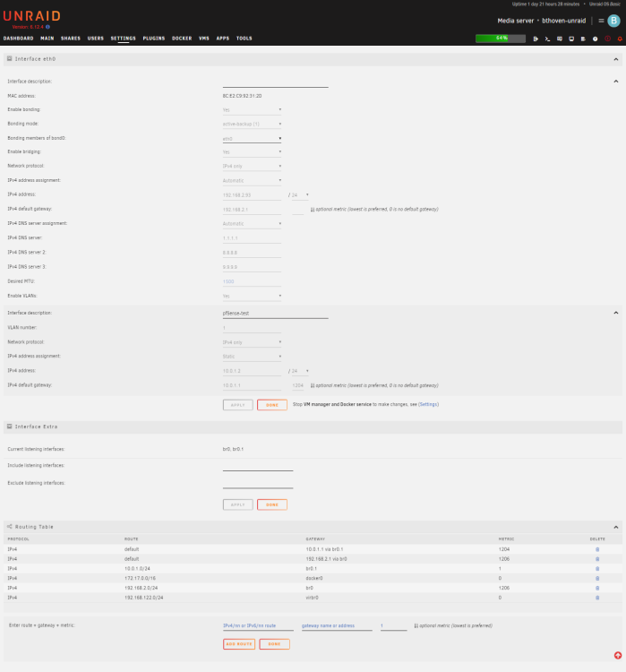Image resolution: width=626 pixels, height=672 pixels.
Task: Click the eth0 Interface description field
Action: pyautogui.click(x=275, y=82)
